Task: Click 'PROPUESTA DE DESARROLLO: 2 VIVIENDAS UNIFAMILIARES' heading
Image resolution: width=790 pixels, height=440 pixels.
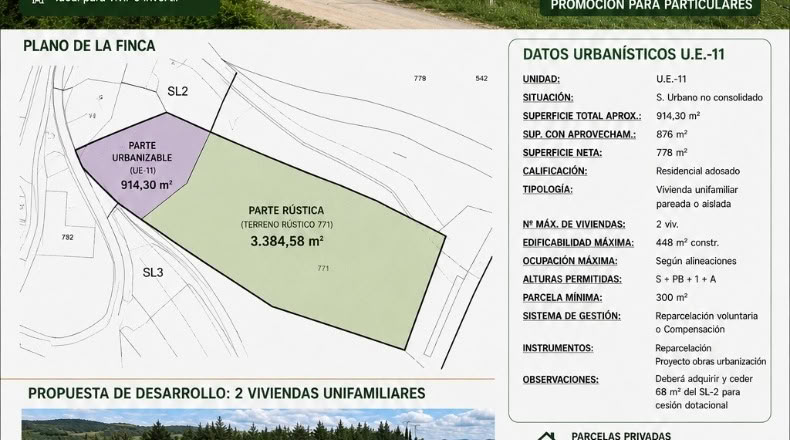Action: (x=227, y=393)
